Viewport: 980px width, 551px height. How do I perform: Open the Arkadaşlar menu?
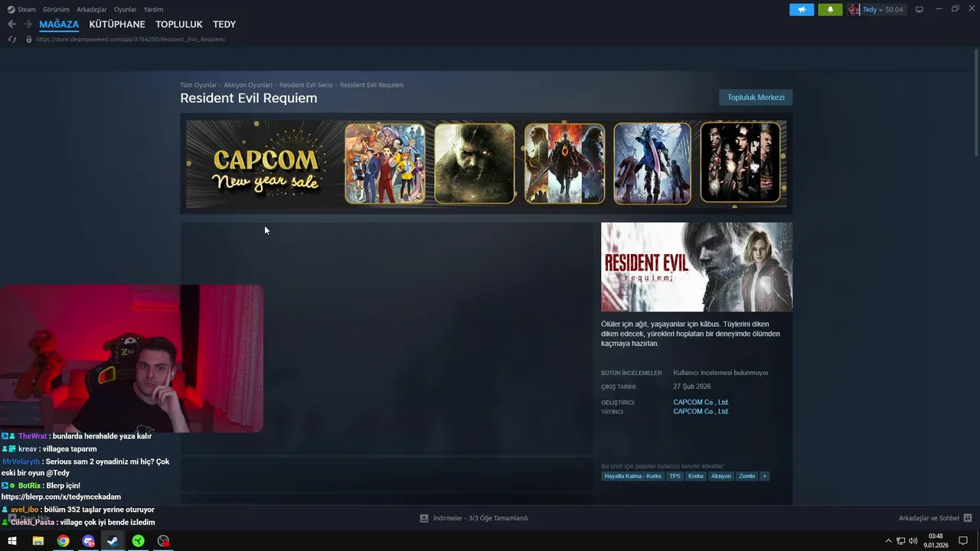click(x=92, y=9)
